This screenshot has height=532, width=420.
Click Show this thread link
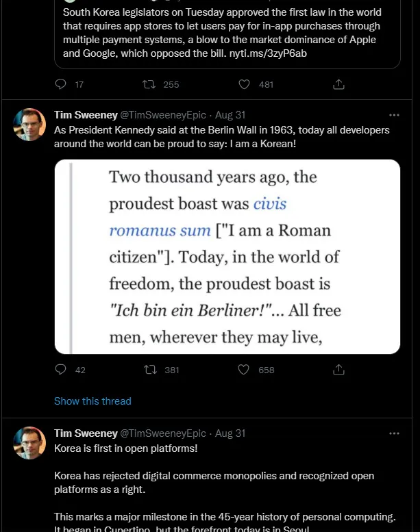point(92,401)
